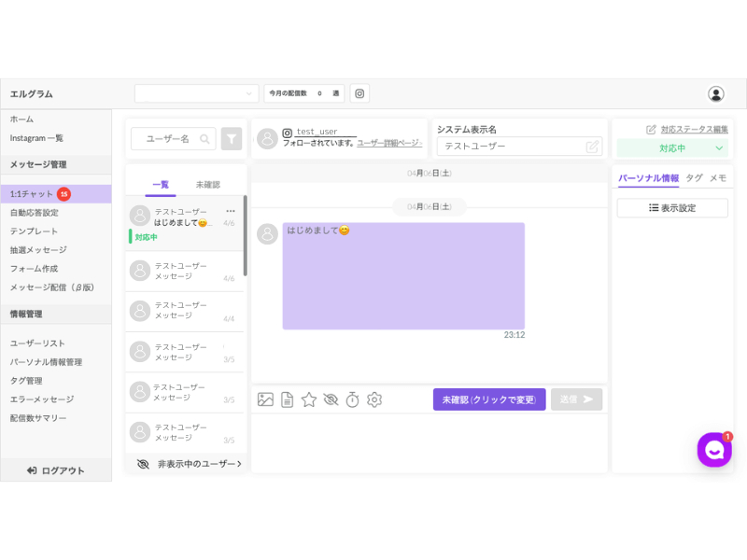Edit the system display name pencil icon
Viewport: 747px width, 560px height.
[592, 147]
